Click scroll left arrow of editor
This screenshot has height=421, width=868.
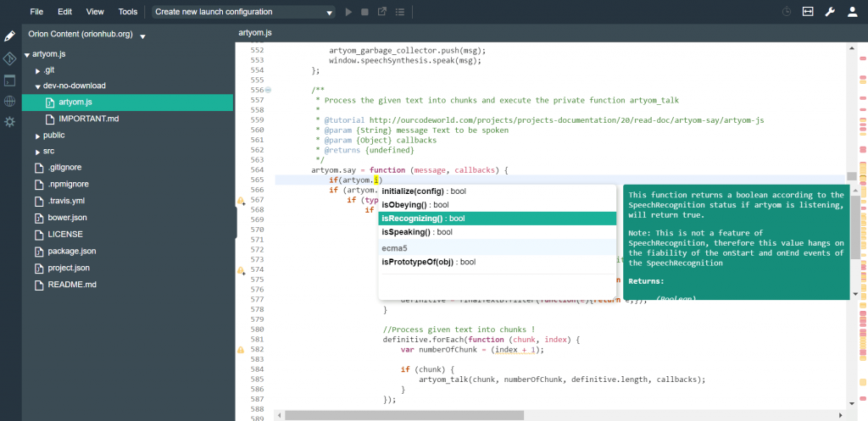280,415
